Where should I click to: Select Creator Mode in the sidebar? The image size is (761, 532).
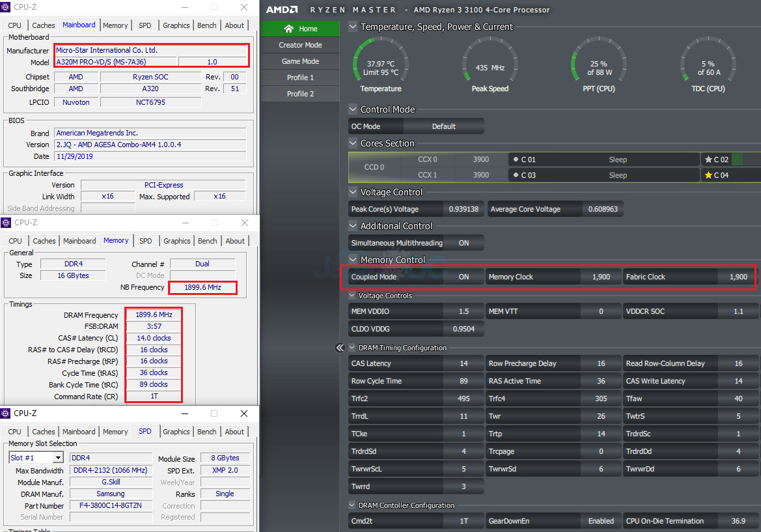point(300,45)
